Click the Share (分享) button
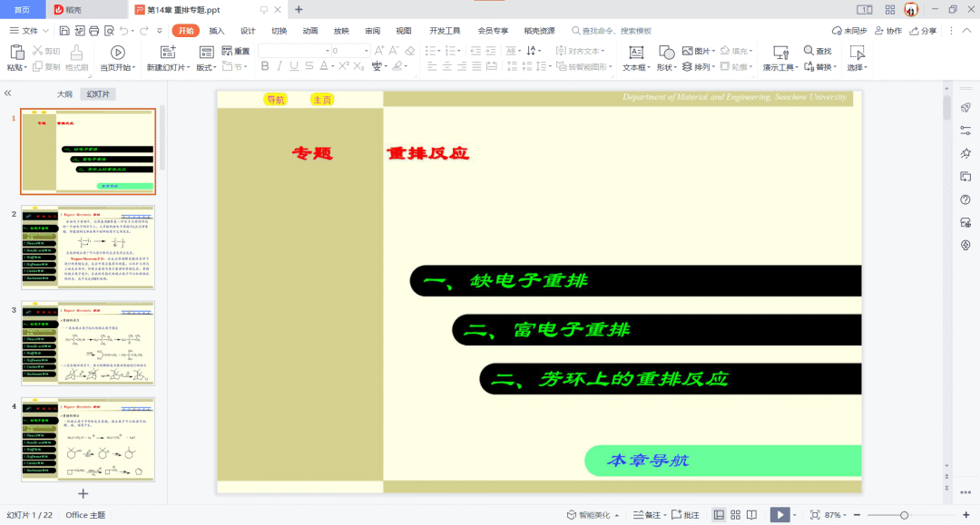 point(923,30)
